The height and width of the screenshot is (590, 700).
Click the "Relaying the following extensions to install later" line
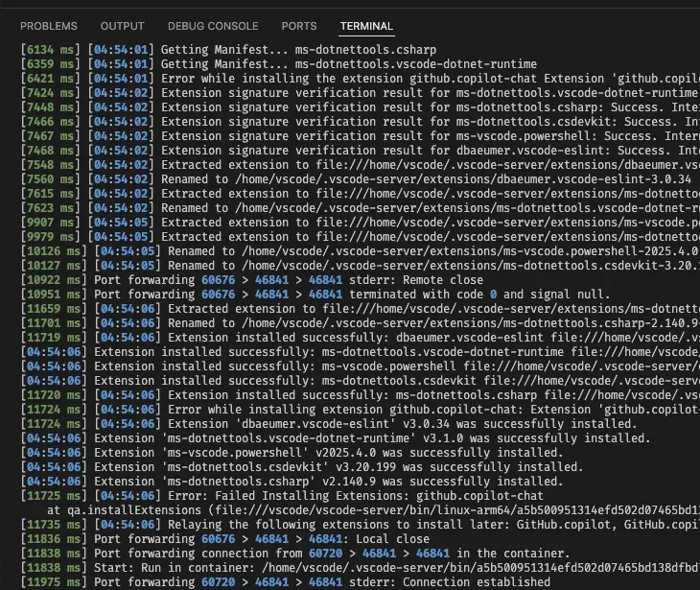(361, 525)
